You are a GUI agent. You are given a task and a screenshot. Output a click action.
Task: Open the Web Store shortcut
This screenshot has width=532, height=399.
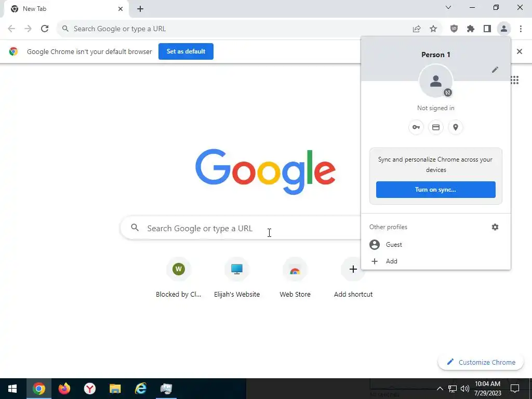coord(295,277)
